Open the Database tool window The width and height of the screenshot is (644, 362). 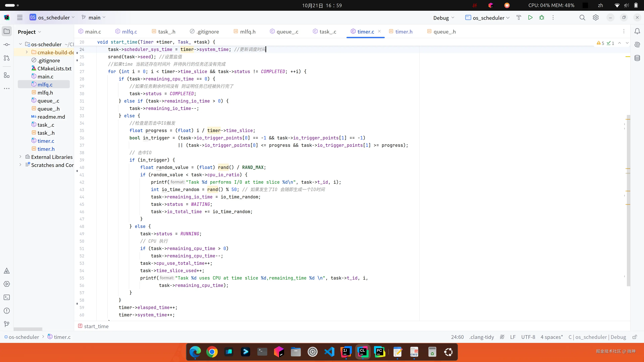click(637, 58)
